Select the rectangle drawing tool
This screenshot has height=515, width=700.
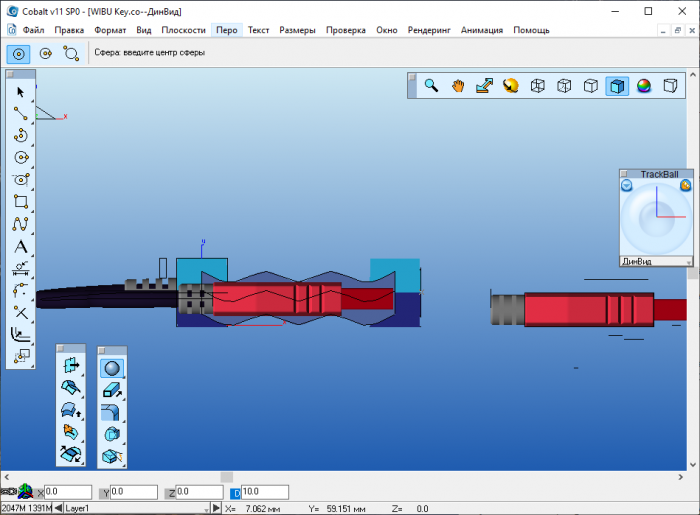(x=20, y=202)
